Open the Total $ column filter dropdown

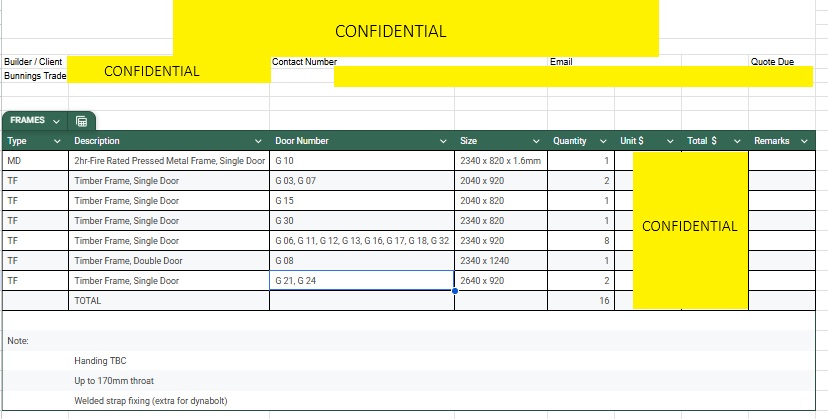738,141
